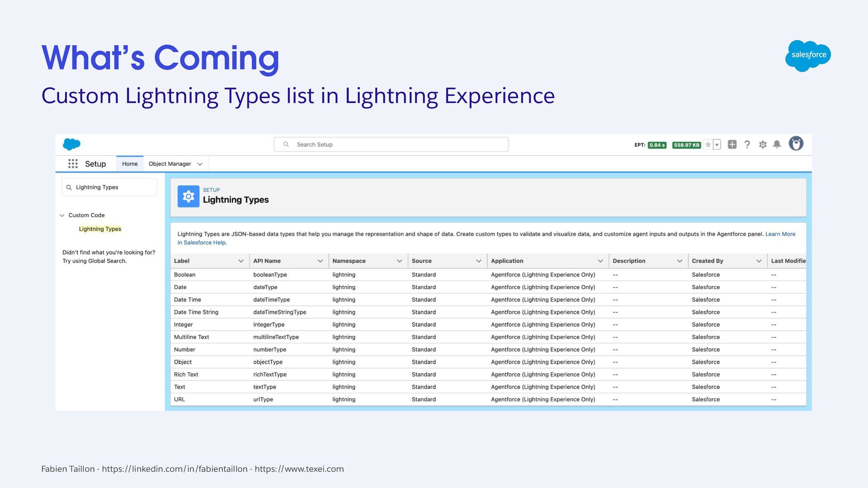
Task: Click Date row label cell
Action: (180, 287)
